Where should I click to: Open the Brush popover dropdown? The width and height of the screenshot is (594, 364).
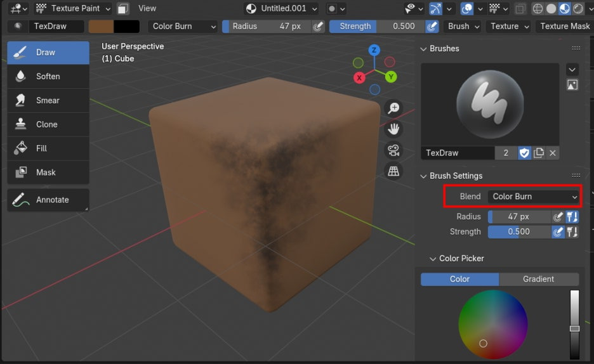click(463, 26)
